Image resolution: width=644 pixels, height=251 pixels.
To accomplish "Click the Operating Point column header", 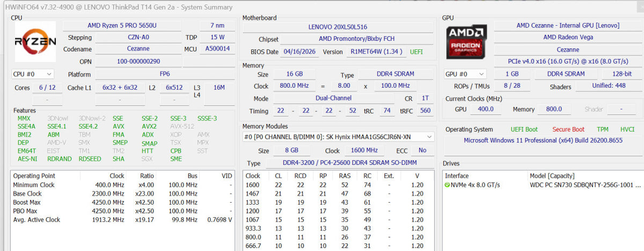I will 34,176.
